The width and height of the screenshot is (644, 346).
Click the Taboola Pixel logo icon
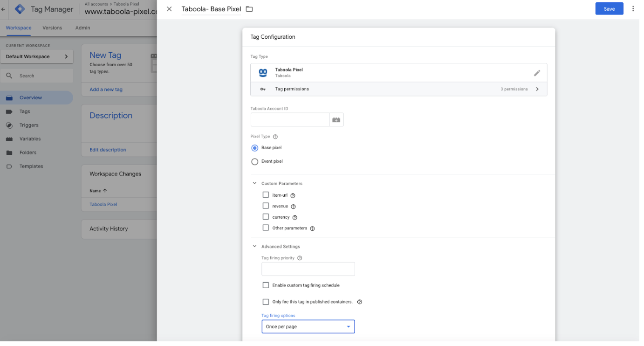pos(263,73)
